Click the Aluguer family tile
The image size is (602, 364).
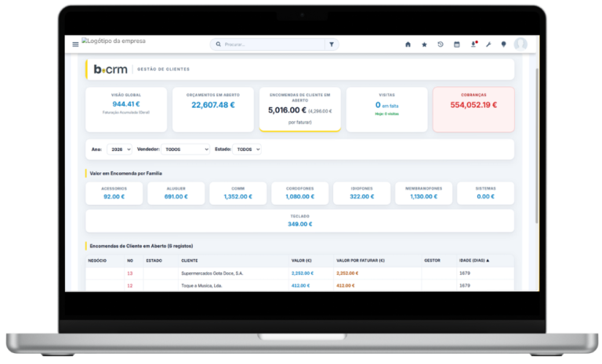pos(176,193)
